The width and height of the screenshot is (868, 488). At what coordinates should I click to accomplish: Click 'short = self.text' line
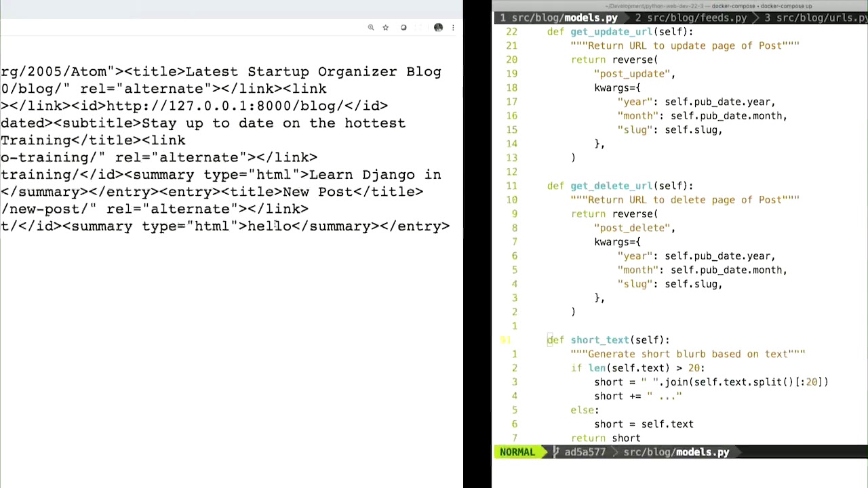644,424
